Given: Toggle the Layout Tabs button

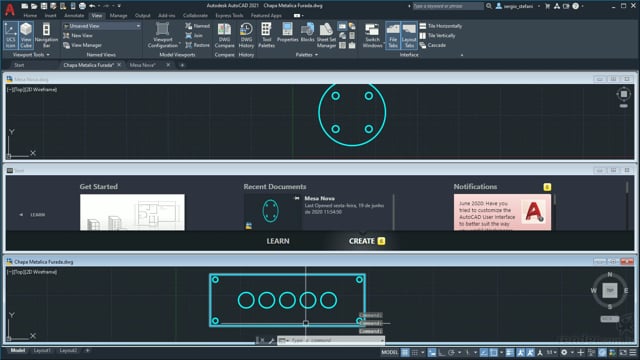Looking at the screenshot, I should tap(409, 35).
